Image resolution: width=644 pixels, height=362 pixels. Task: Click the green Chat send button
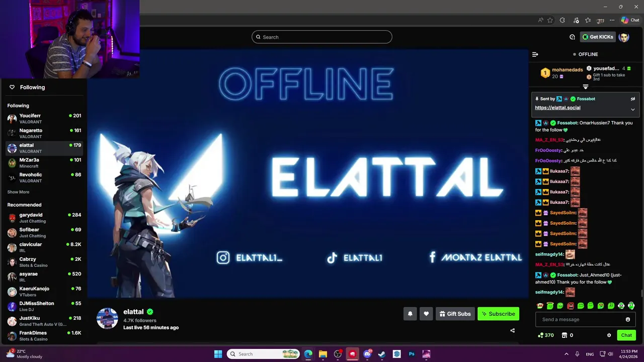(626, 335)
